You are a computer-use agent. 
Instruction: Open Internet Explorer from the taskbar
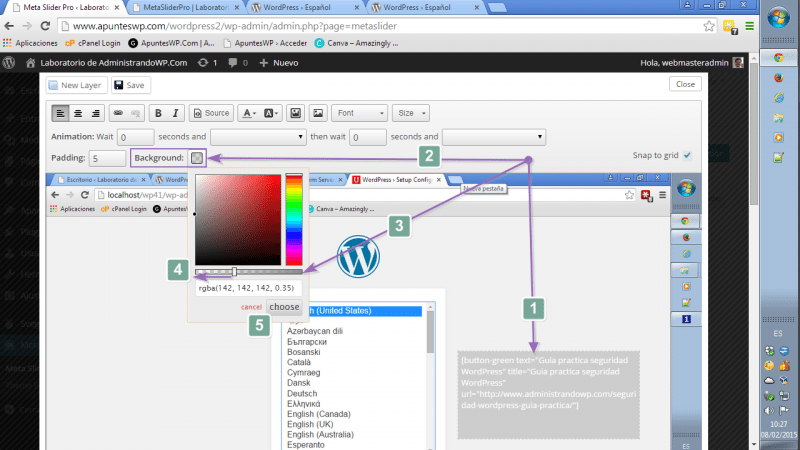779,97
